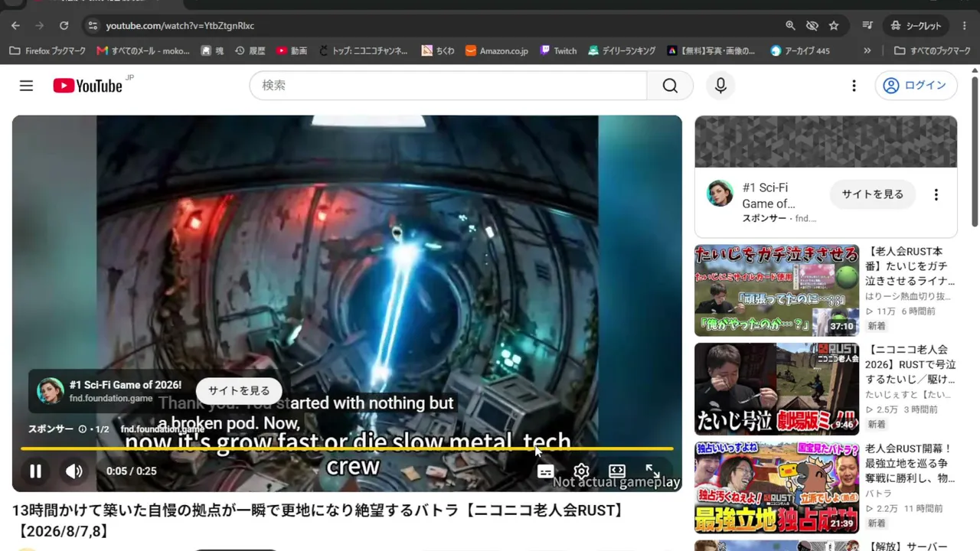Switch to theater mode

click(x=617, y=471)
